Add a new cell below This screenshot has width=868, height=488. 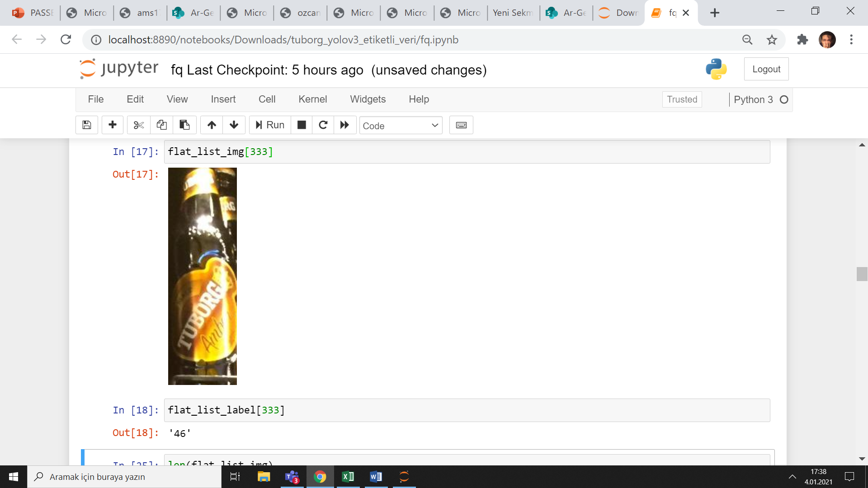coord(112,125)
